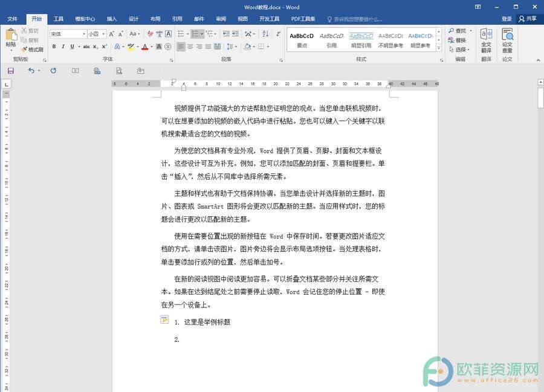Increase paragraph indent

[x=235, y=34]
